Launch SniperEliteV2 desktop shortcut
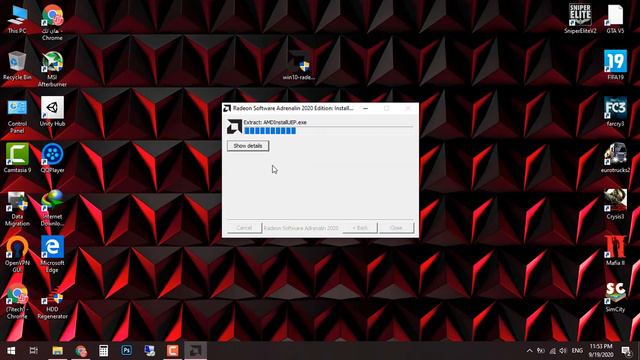 click(580, 20)
